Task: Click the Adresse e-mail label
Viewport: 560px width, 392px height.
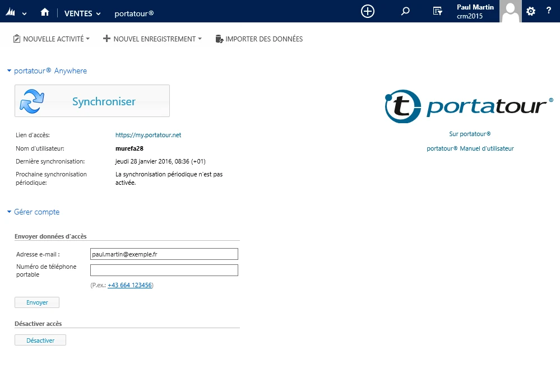Action: (38, 254)
